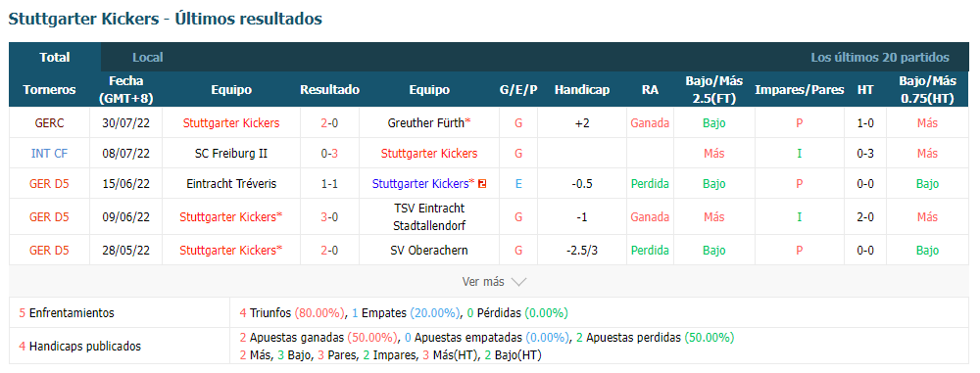Open the 1-1 result versus Eintracht Tréveris
980x373 pixels.
coord(330,184)
